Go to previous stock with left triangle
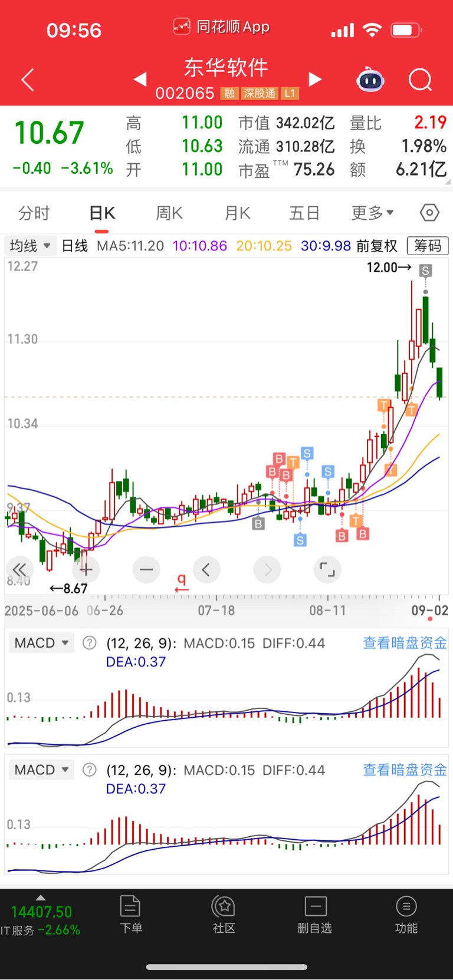Screen dimensions: 453x980 pyautogui.click(x=140, y=79)
